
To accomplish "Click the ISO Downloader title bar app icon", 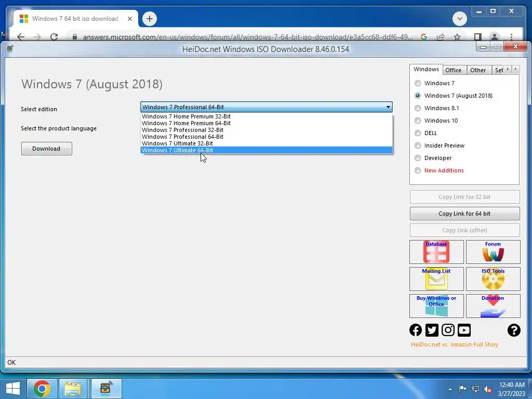I will pyautogui.click(x=10, y=49).
